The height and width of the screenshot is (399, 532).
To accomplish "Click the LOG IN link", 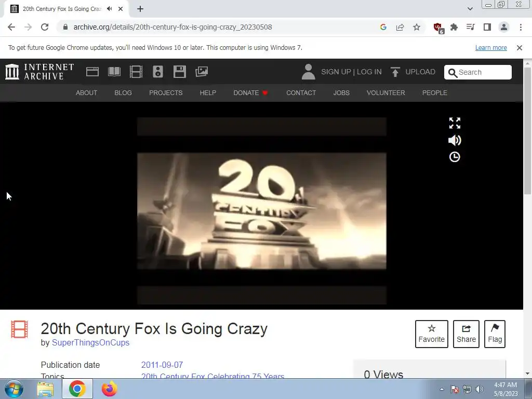I will tap(369, 72).
